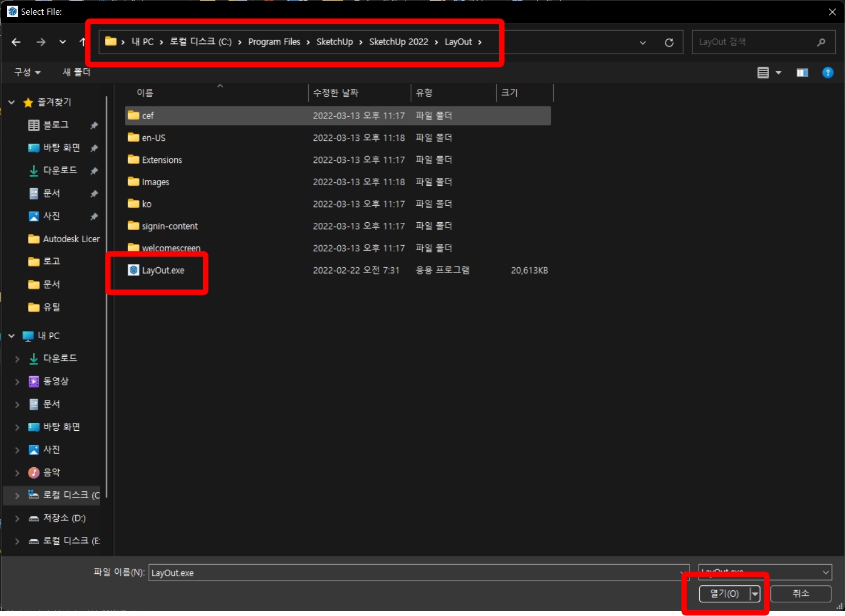Screen dimensions: 845x616
Task: Click the 응용 프로그램 type cell
Action: (442, 270)
